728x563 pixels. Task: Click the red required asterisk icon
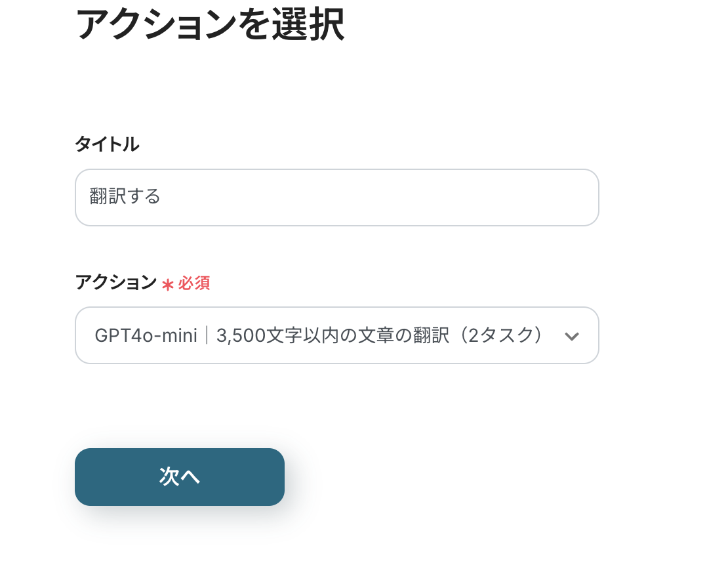tap(168, 284)
